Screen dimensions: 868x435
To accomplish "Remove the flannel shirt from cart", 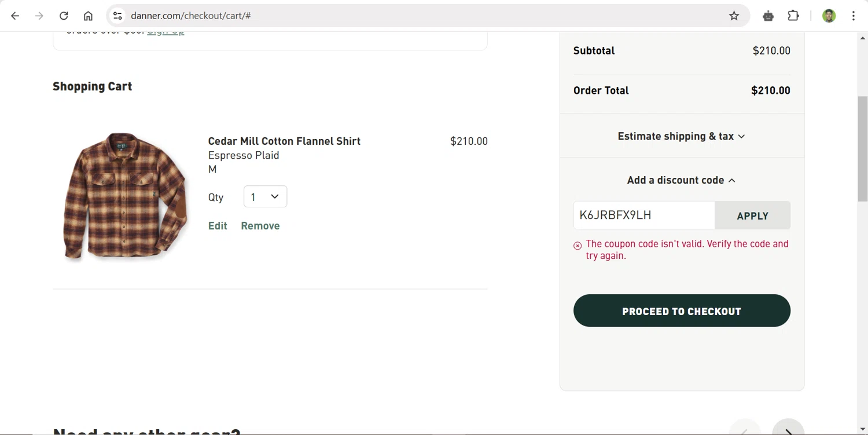I will [x=260, y=226].
